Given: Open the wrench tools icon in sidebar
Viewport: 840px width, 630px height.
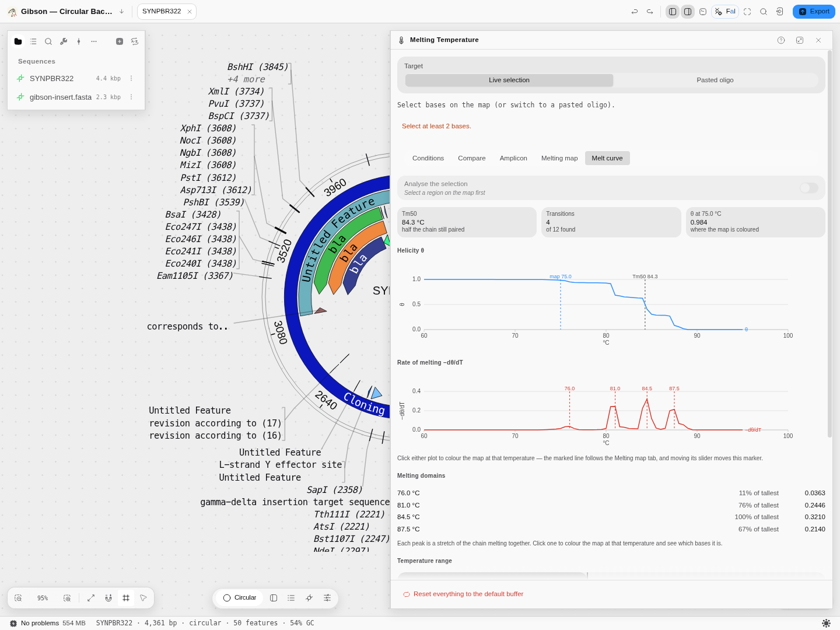Looking at the screenshot, I should (x=64, y=41).
